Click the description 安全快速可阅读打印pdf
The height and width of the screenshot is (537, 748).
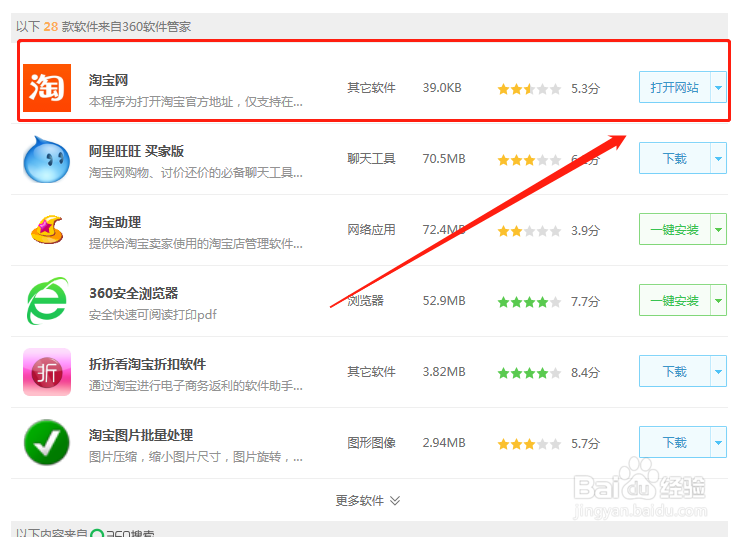[x=153, y=314]
